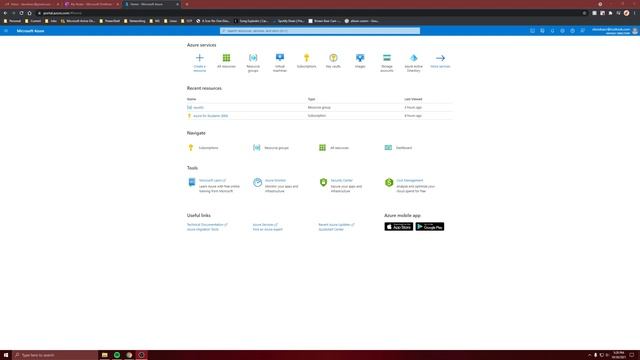Click Create a resource plus icon
Image resolution: width=640 pixels, height=360 pixels.
tap(200, 58)
